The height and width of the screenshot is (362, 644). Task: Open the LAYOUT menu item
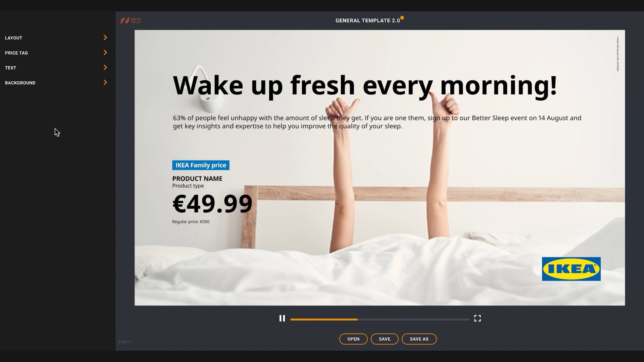click(13, 38)
